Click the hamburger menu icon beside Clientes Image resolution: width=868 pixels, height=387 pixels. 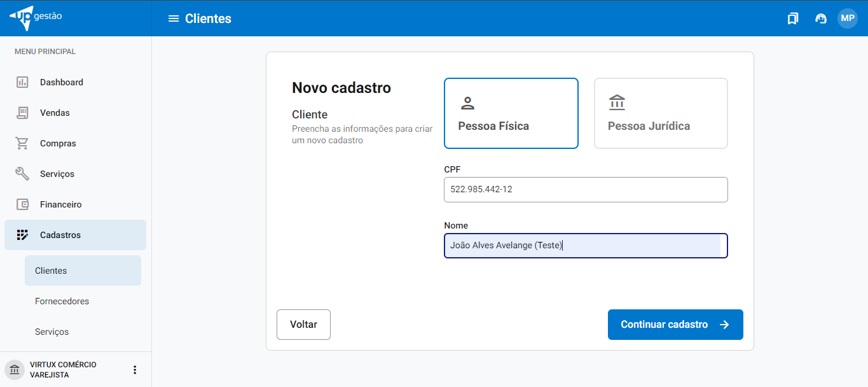coord(173,18)
